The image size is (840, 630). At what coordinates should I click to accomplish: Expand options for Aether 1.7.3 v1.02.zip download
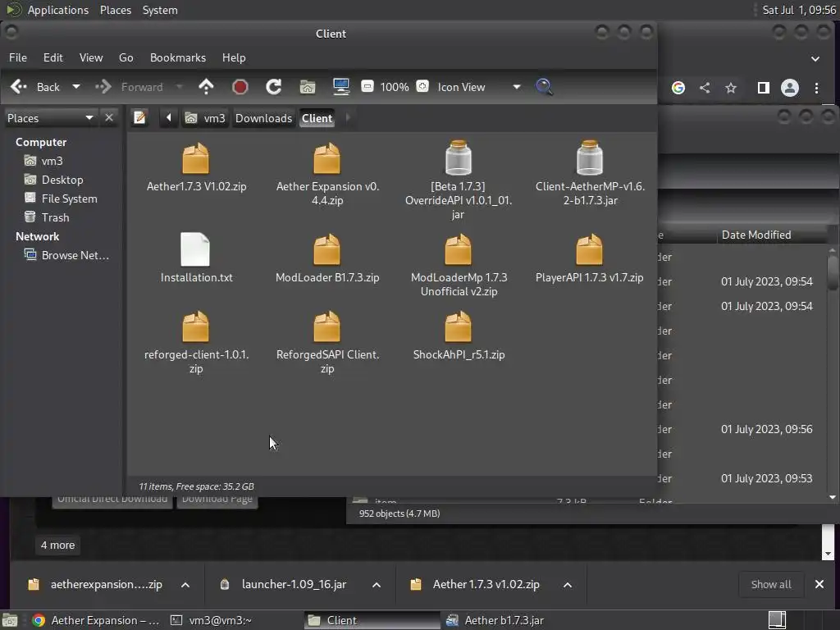[x=568, y=584]
